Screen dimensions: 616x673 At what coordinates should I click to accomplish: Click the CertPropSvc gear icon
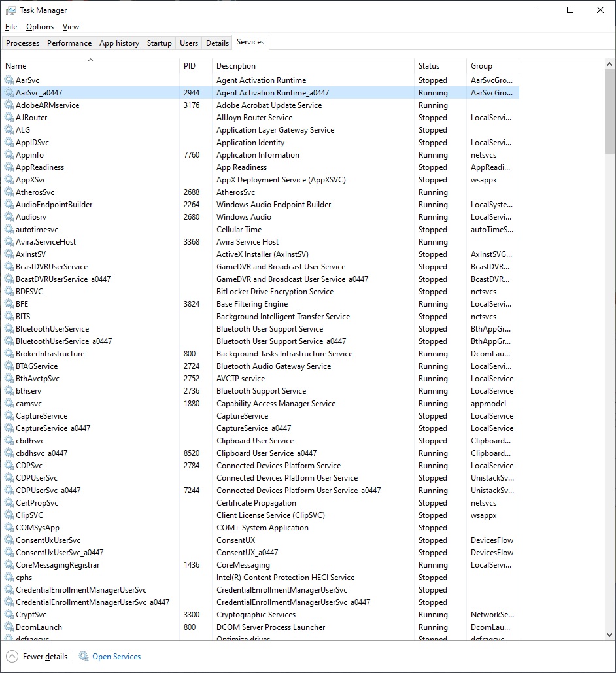(x=9, y=503)
